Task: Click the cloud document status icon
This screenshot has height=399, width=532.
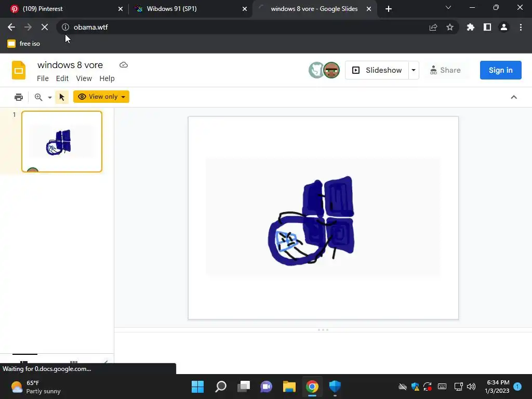Action: [x=124, y=65]
